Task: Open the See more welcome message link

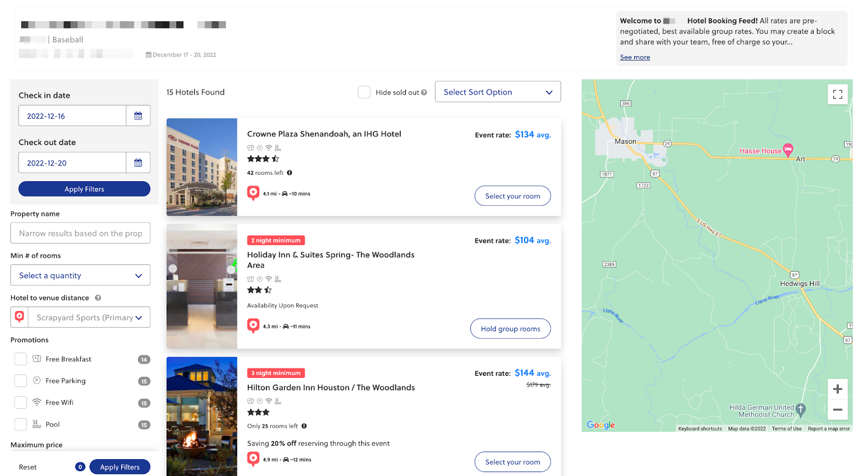Action: [635, 58]
